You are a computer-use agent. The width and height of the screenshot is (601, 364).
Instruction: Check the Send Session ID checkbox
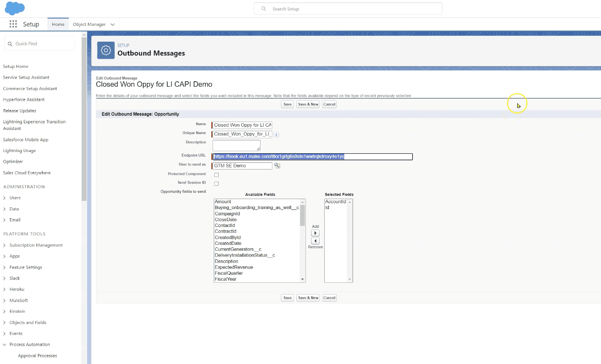[216, 183]
